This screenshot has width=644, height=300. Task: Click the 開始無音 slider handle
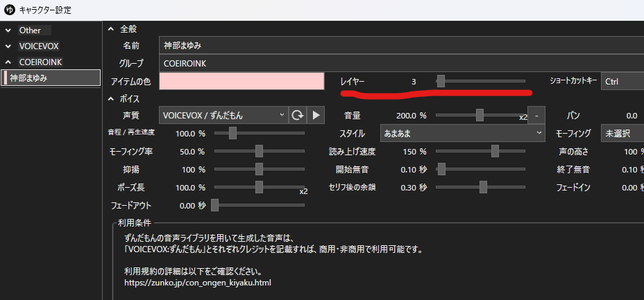[441, 169]
